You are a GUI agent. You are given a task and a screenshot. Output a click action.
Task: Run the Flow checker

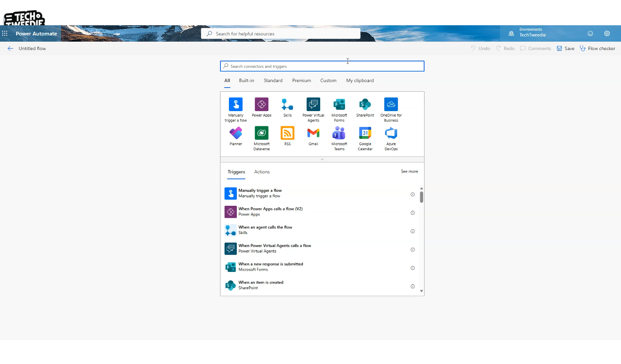click(597, 49)
